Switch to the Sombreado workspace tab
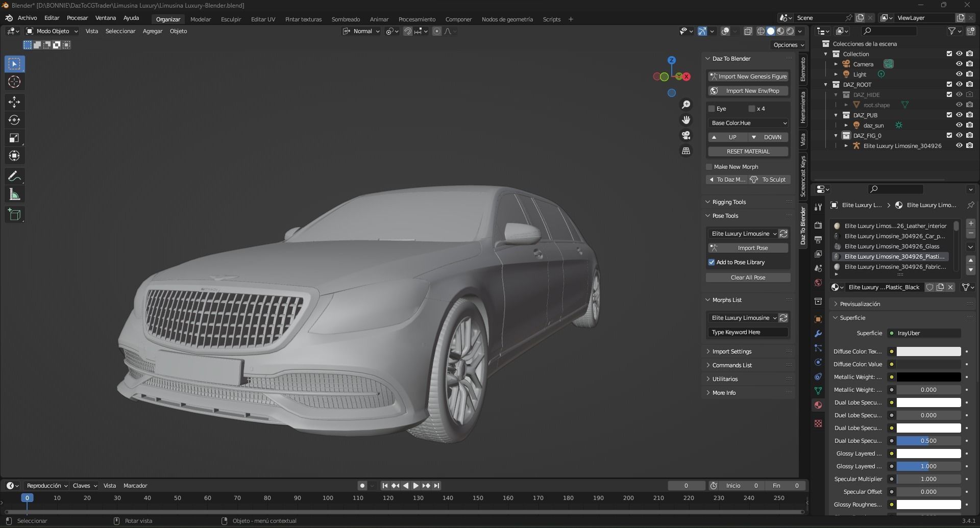Viewport: 980px width, 528px height. (x=346, y=19)
